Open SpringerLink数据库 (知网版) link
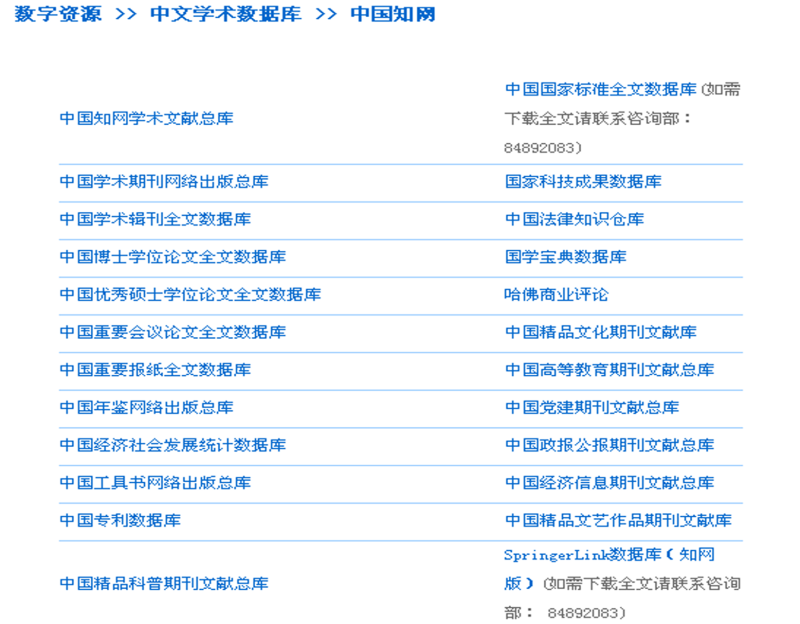This screenshot has width=800, height=624. pyautogui.click(x=609, y=555)
